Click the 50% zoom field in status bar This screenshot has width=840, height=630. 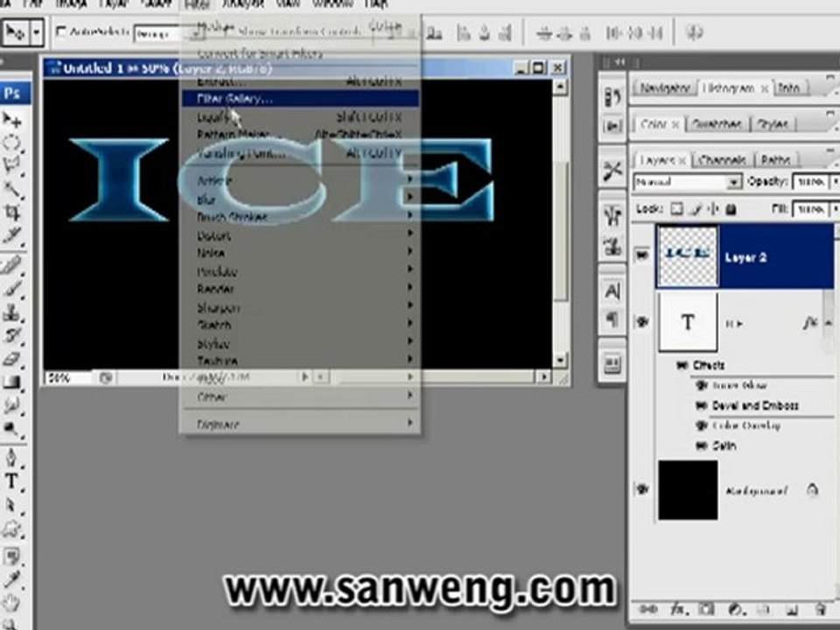click(x=67, y=378)
